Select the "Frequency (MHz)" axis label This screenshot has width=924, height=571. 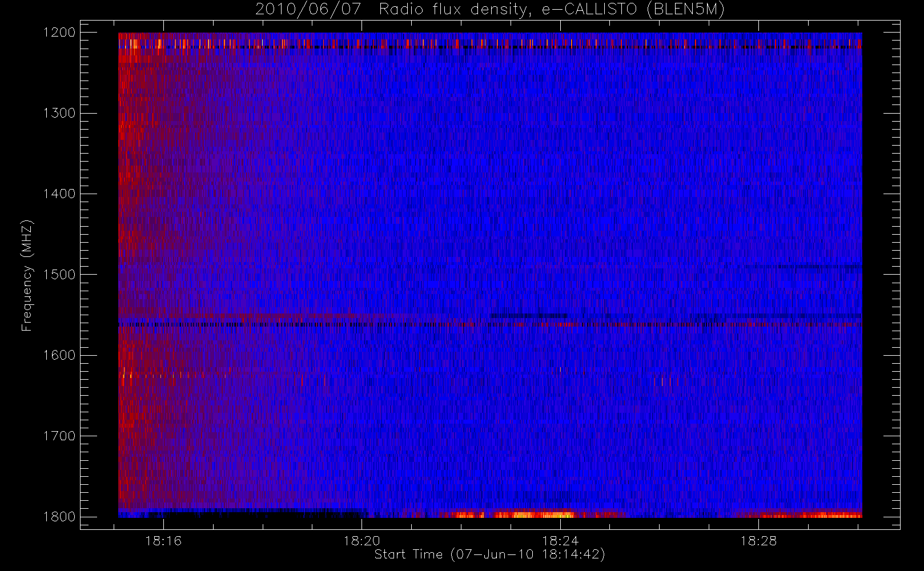(27, 275)
